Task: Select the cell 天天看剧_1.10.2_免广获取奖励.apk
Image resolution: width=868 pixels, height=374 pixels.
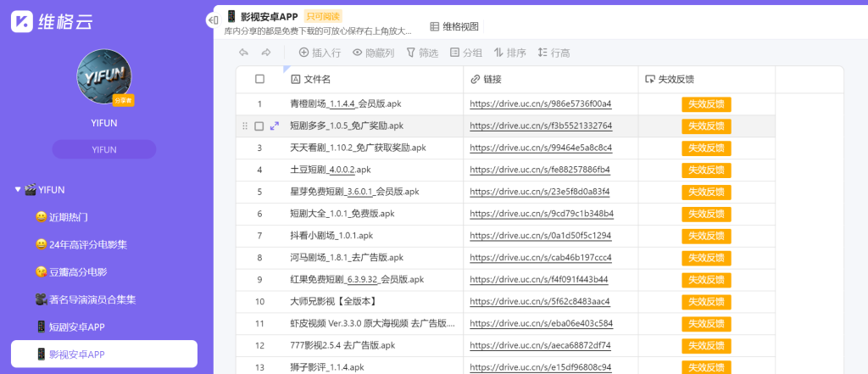Action: click(374, 148)
